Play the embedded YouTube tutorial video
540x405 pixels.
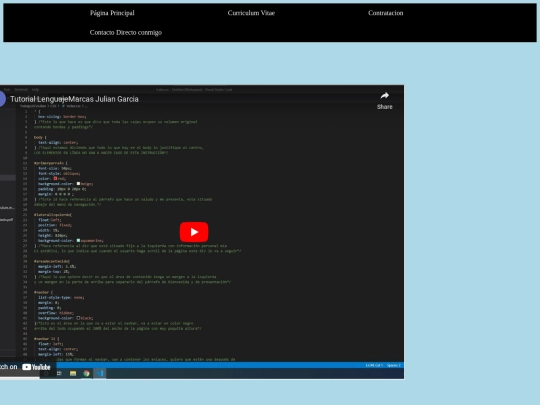click(x=194, y=232)
